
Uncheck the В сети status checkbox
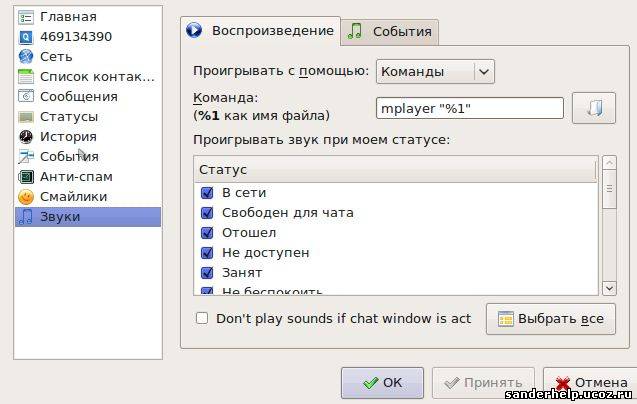coord(207,193)
